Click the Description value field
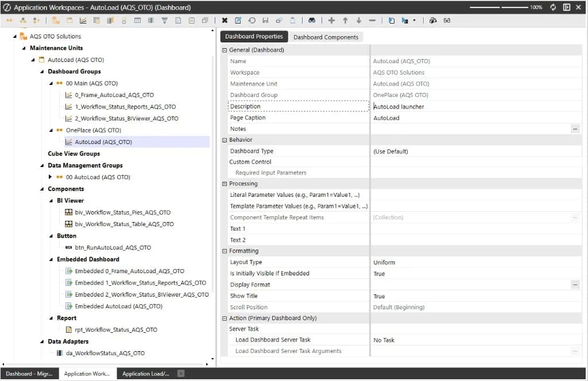 [x=476, y=107]
